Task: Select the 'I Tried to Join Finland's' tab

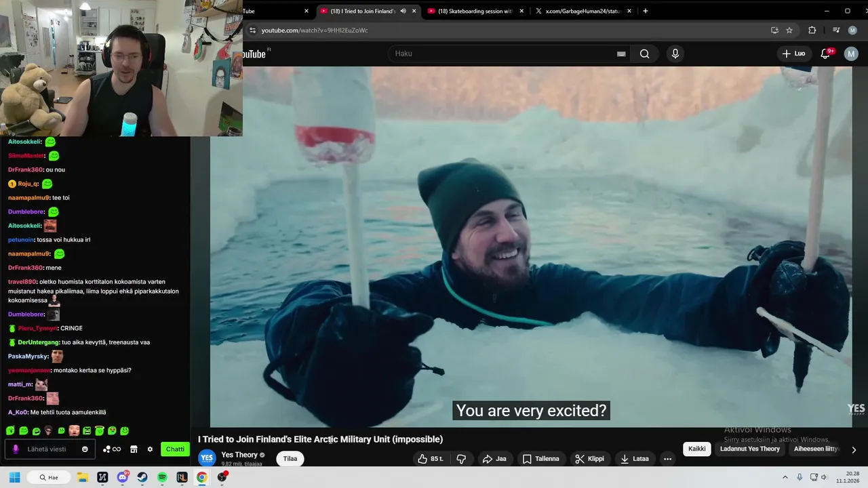Action: 362,11
